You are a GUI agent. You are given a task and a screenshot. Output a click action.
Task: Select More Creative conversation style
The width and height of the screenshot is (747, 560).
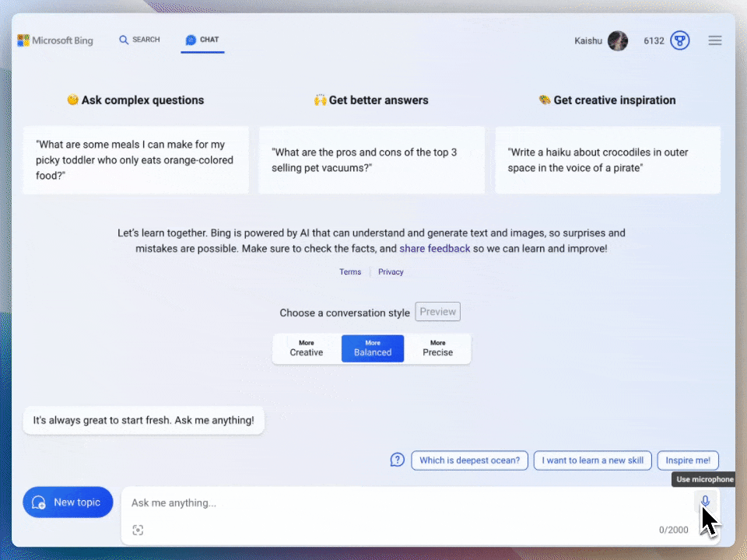(x=307, y=348)
